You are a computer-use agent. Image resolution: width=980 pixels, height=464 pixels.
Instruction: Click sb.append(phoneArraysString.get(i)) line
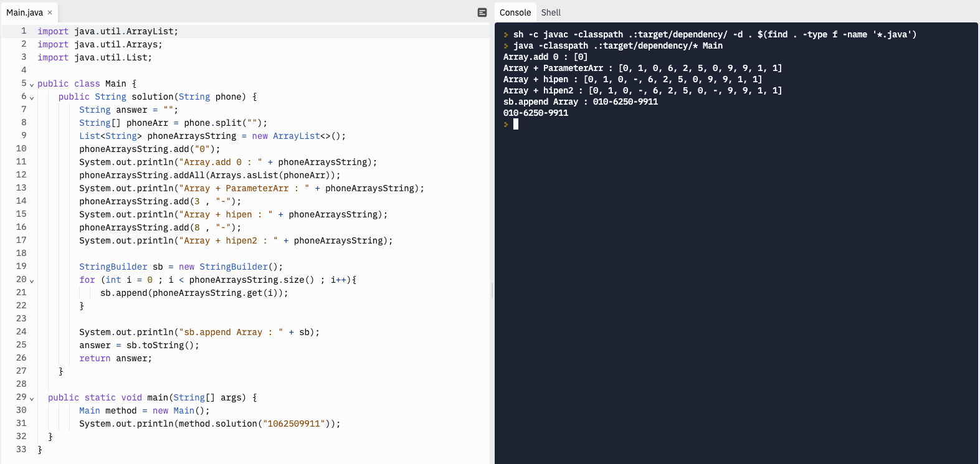tap(194, 293)
